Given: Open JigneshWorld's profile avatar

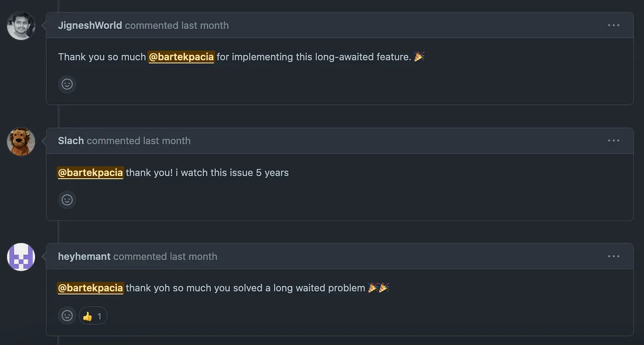Looking at the screenshot, I should [x=21, y=26].
